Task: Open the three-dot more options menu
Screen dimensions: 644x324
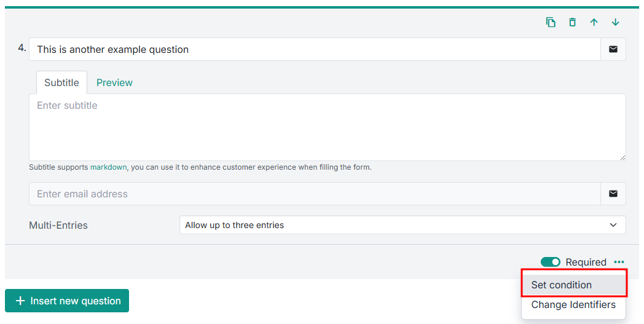Action: 619,262
